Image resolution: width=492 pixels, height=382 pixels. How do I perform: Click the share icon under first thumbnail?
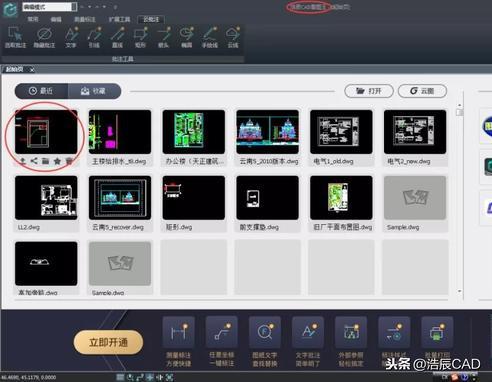(34, 161)
